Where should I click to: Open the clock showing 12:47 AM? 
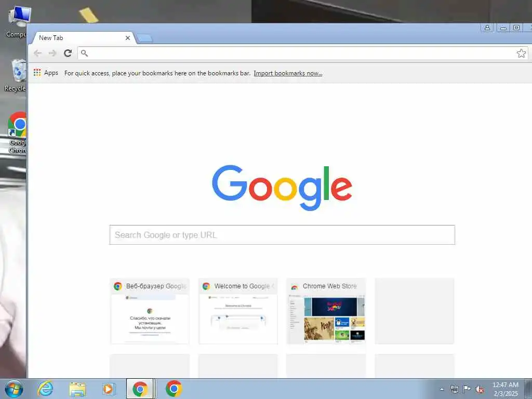[x=506, y=389]
